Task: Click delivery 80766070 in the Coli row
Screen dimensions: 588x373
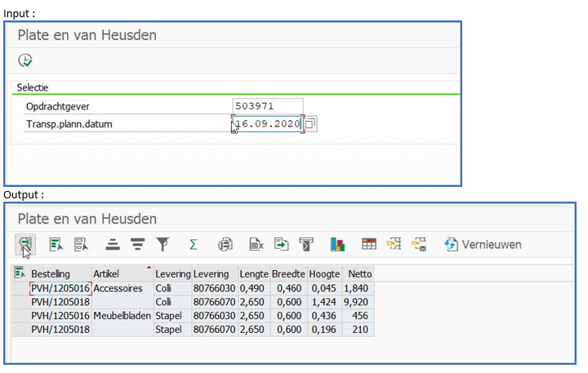Action: (215, 302)
